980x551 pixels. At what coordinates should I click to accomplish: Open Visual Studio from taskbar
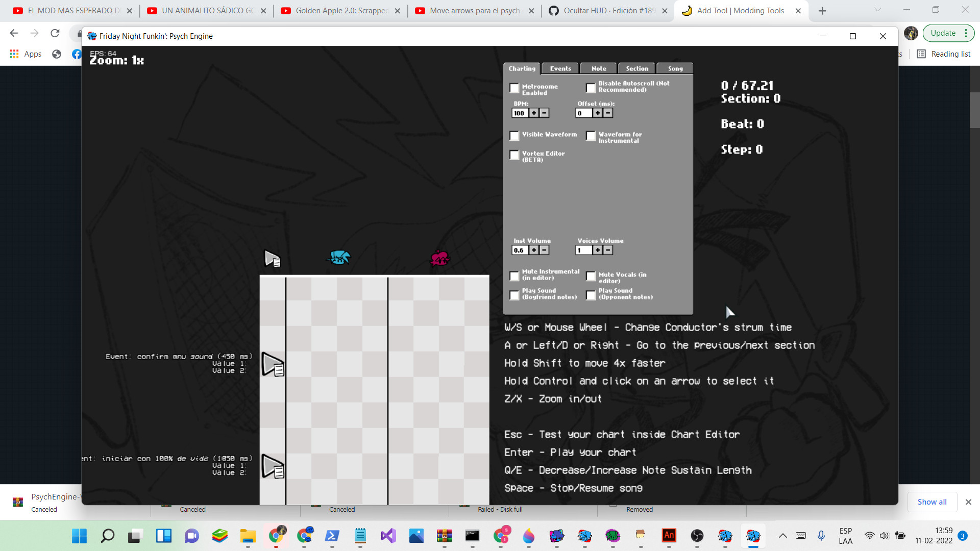(388, 536)
